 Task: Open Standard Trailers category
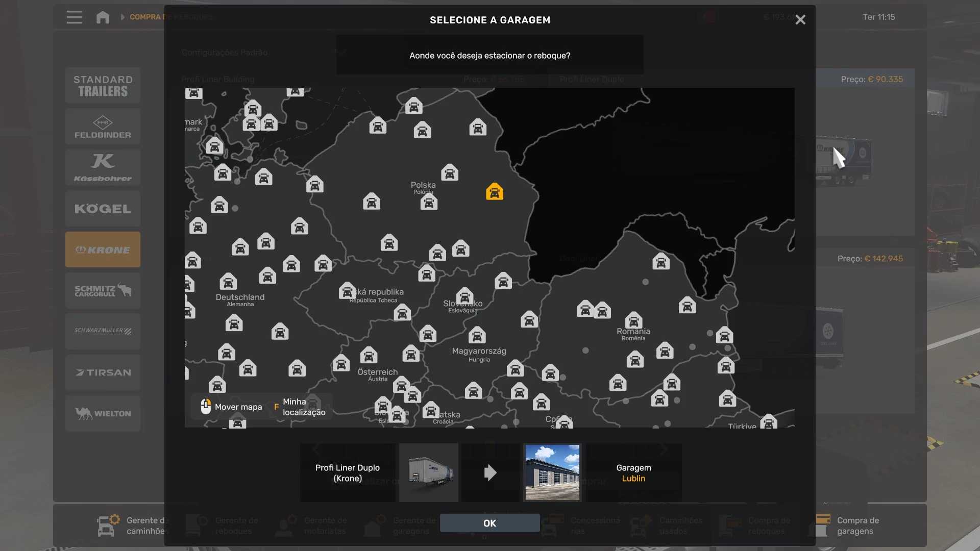(103, 86)
